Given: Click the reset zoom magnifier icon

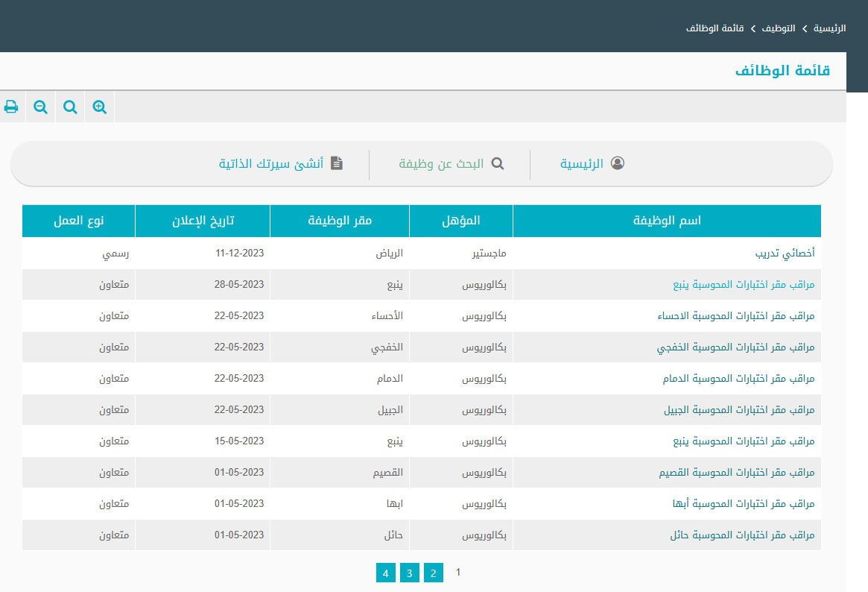Looking at the screenshot, I should point(70,107).
